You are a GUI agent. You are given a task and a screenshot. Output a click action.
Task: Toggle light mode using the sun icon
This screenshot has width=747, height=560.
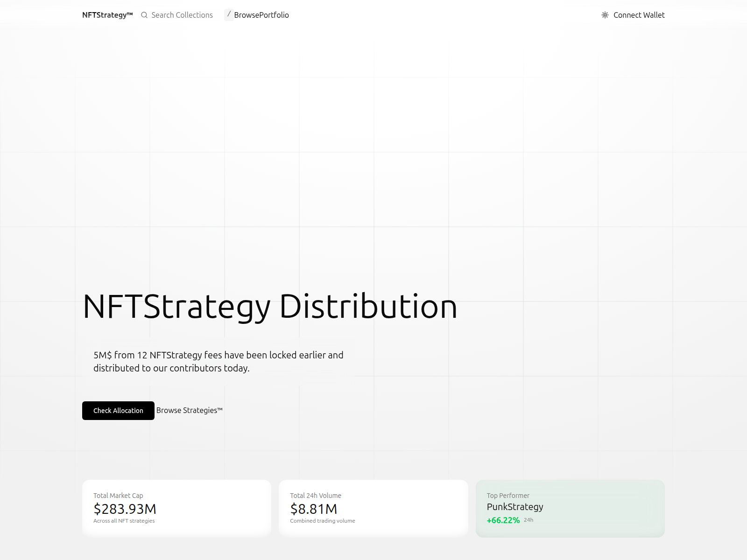[604, 15]
